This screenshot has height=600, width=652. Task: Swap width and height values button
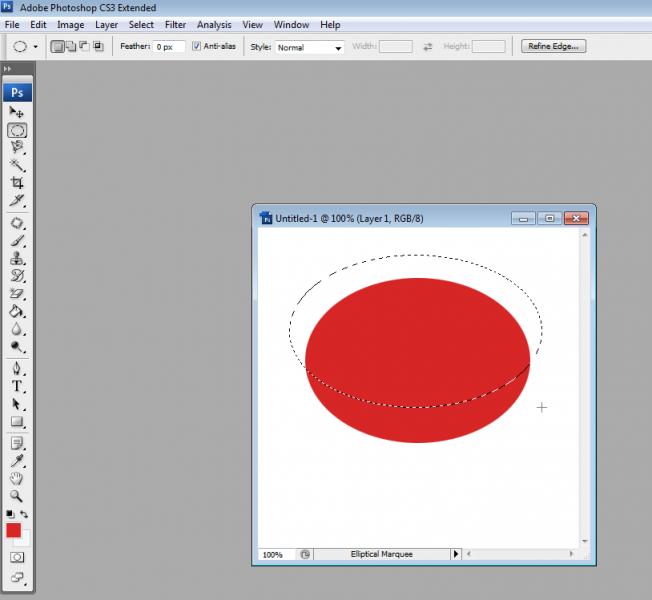tap(427, 47)
